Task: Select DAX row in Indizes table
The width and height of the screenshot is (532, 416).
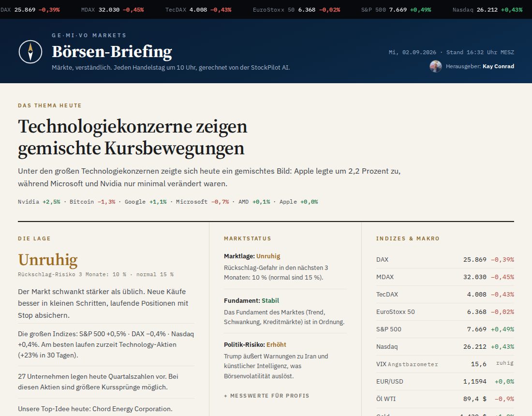Action: [445, 260]
